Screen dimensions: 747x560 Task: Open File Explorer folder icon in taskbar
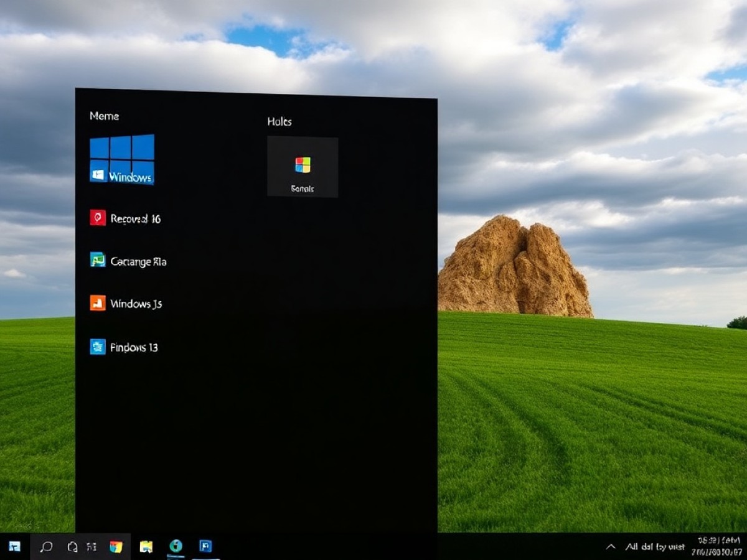click(x=146, y=546)
